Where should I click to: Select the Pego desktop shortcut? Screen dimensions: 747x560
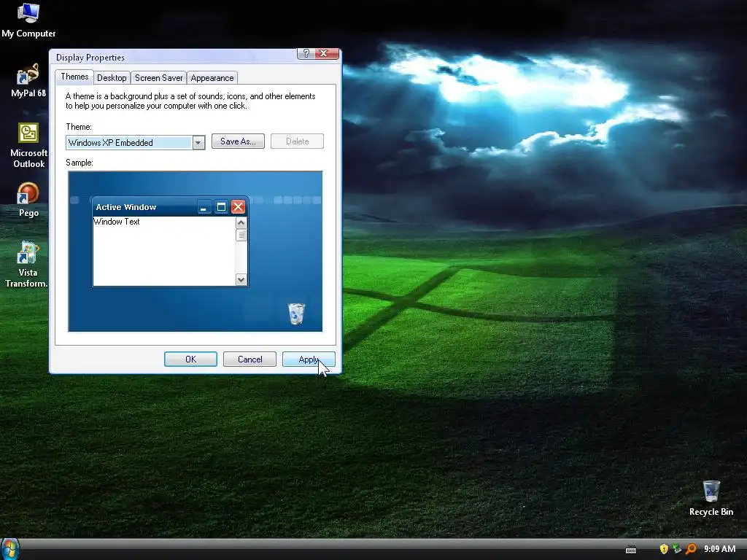[x=28, y=200]
